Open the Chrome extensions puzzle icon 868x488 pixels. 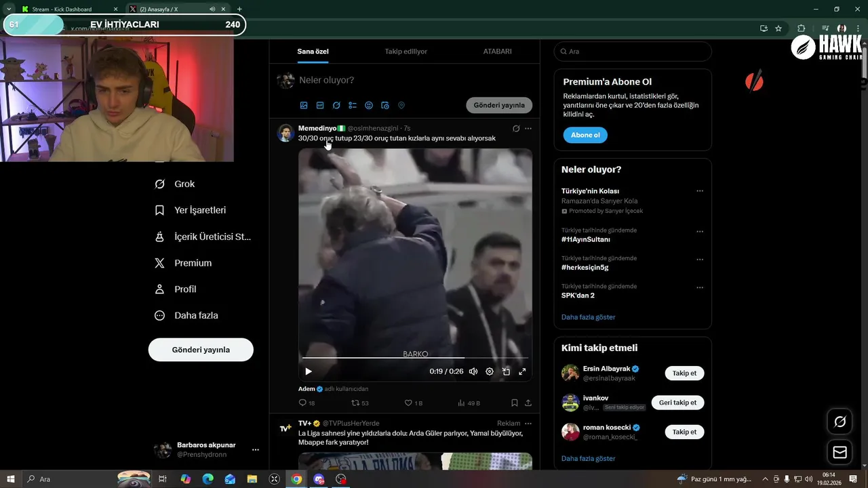801,28
